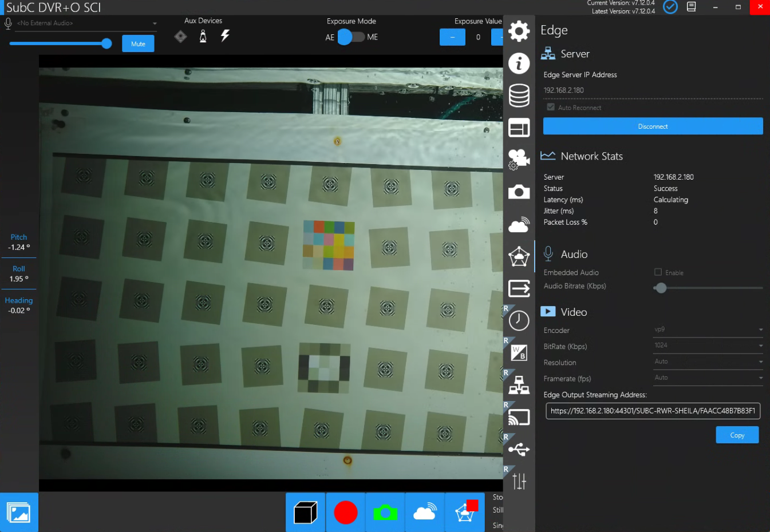Open the video camera settings tab
Image resolution: width=770 pixels, height=532 pixels.
click(519, 159)
